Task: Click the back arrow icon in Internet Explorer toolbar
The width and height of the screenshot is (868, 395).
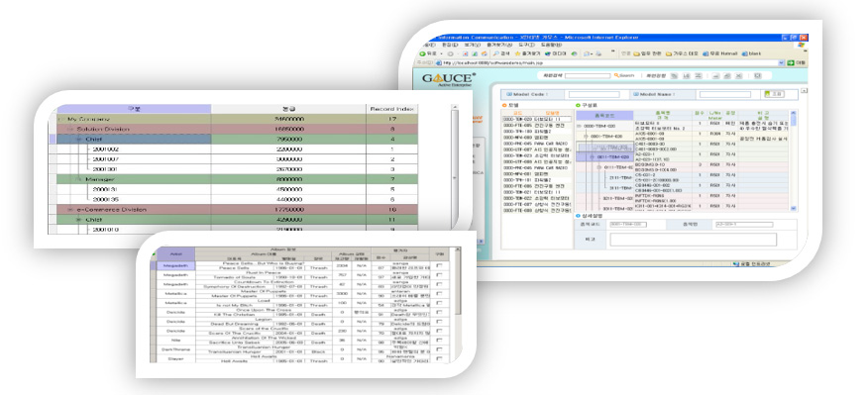Action: point(422,53)
